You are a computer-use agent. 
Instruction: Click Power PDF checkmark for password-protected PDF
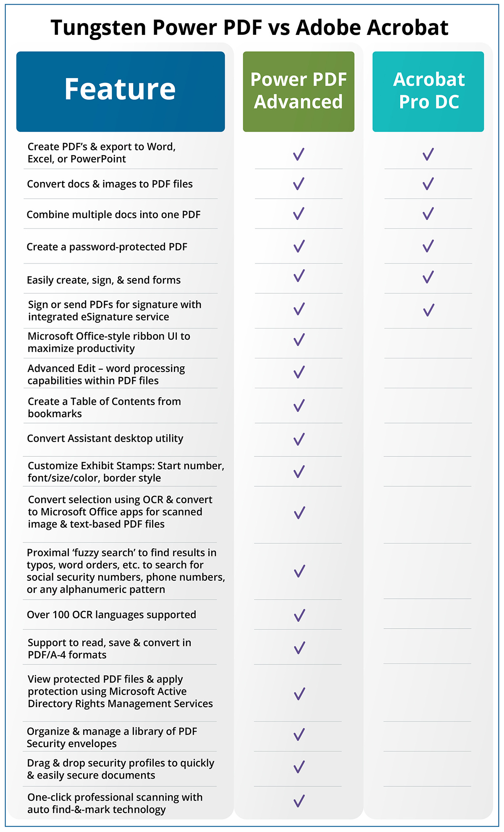click(299, 246)
